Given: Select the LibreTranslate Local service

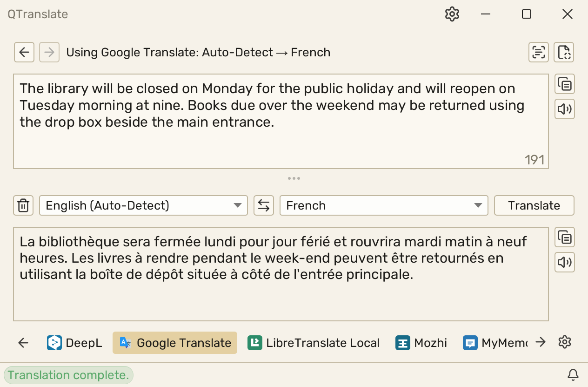Looking at the screenshot, I should 314,343.
